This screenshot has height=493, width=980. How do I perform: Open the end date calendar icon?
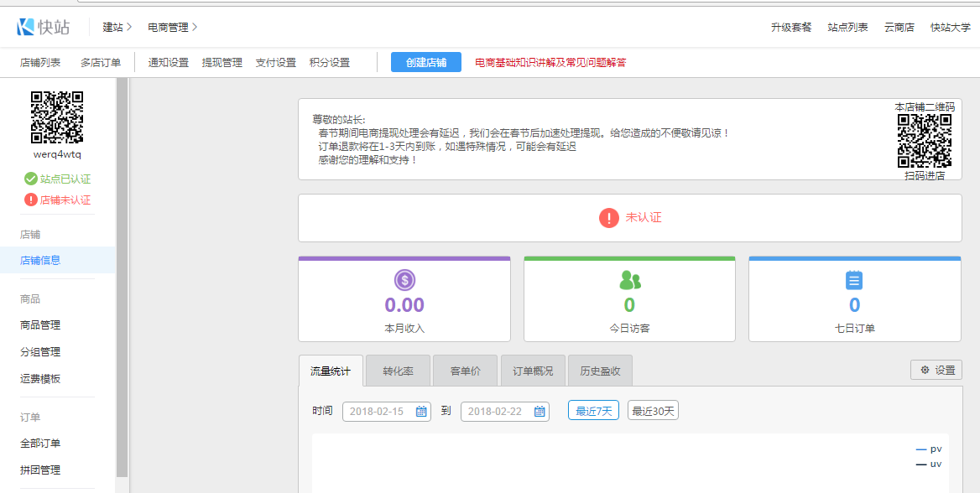point(540,412)
